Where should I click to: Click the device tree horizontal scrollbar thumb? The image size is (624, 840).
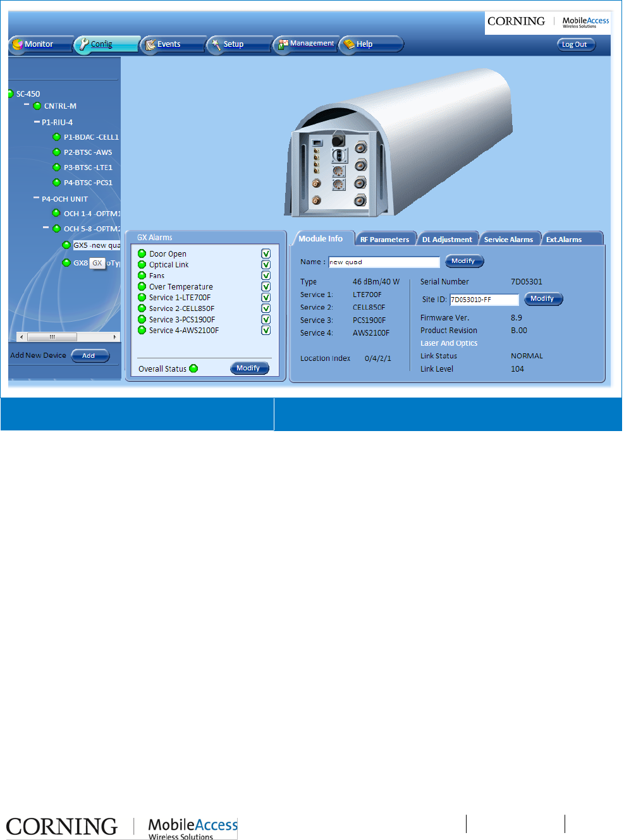pyautogui.click(x=52, y=337)
